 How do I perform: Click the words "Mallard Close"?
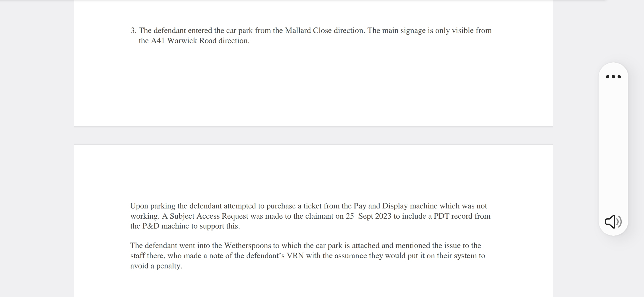[308, 31]
